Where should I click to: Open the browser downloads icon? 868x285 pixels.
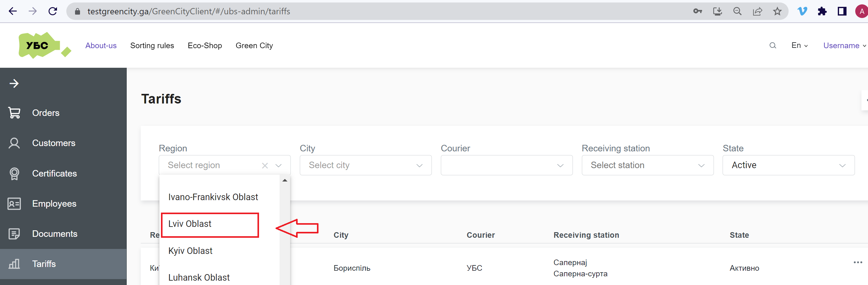pyautogui.click(x=718, y=11)
